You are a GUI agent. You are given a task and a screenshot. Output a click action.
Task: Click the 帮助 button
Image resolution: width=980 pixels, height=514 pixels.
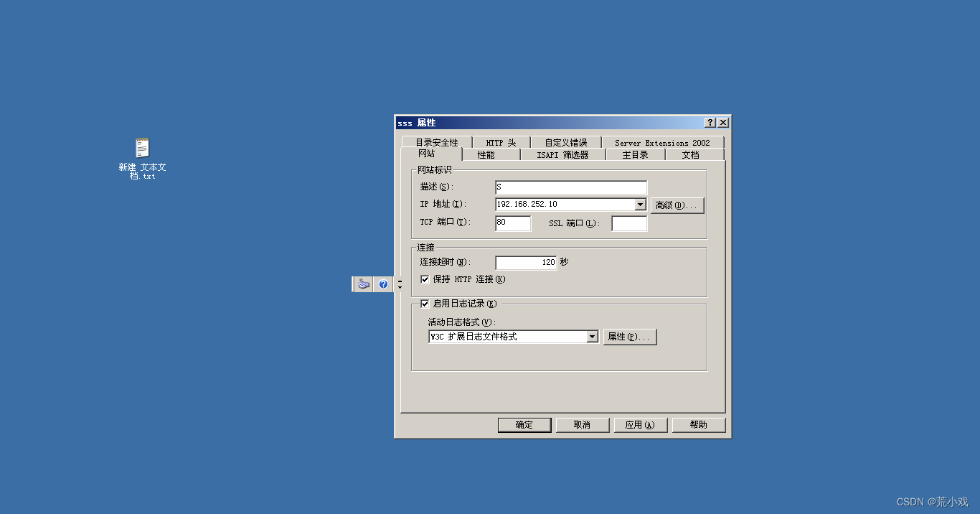(x=698, y=424)
